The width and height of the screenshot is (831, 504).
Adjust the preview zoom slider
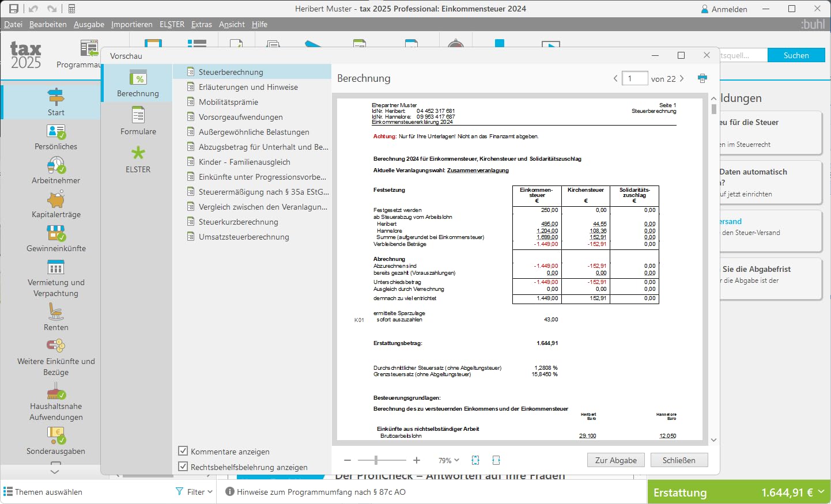click(376, 460)
